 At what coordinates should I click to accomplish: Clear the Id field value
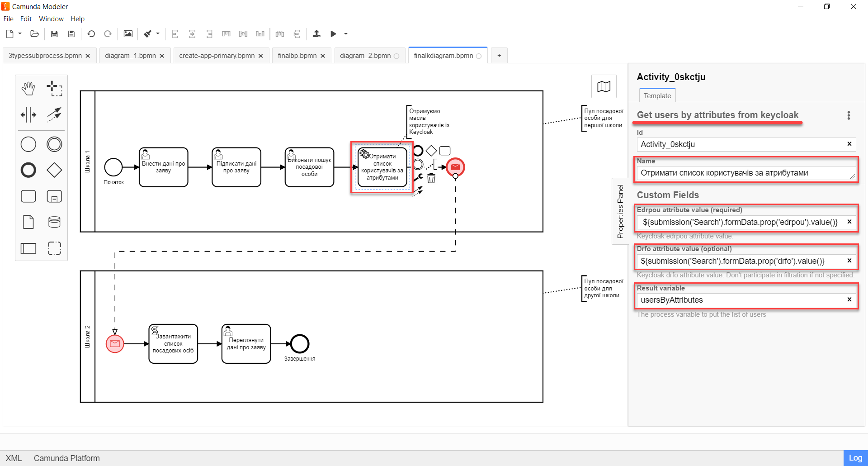[849, 144]
